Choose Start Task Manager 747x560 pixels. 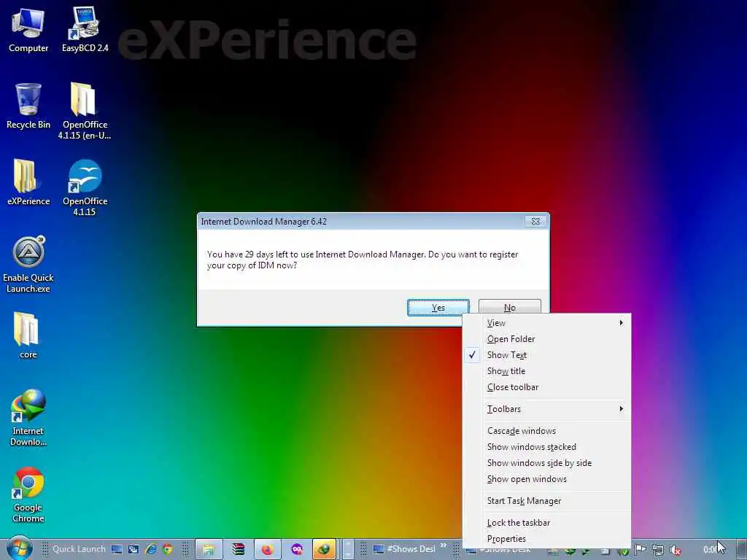coord(547,501)
